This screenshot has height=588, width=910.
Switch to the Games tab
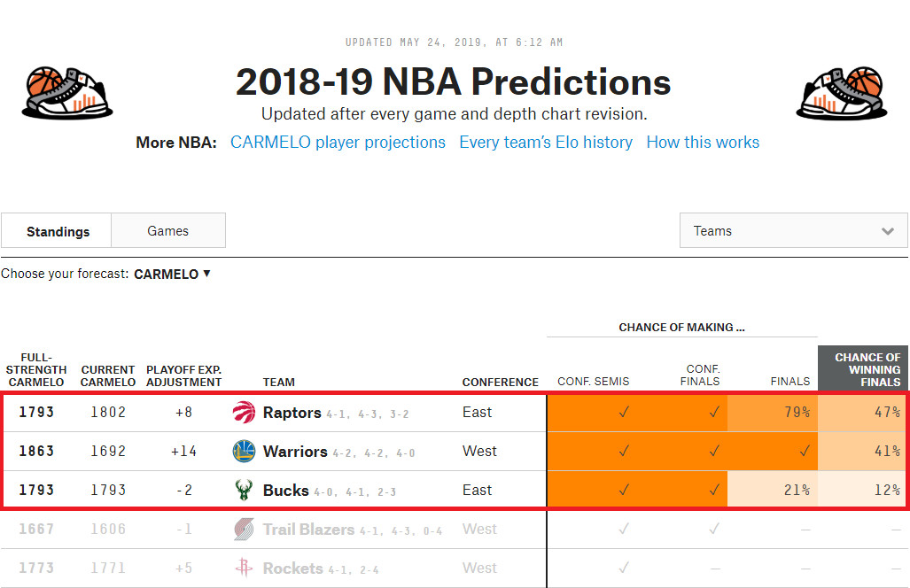click(x=168, y=229)
